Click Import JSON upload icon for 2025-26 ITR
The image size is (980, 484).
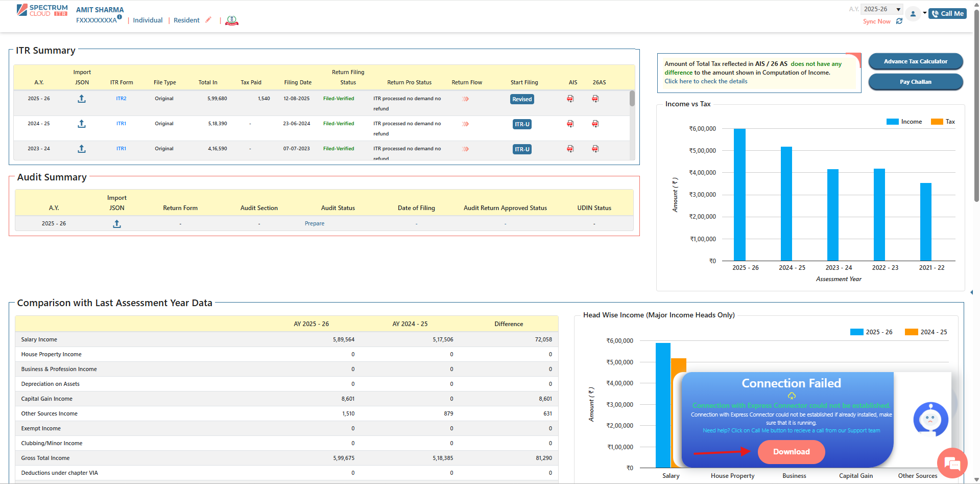(82, 99)
